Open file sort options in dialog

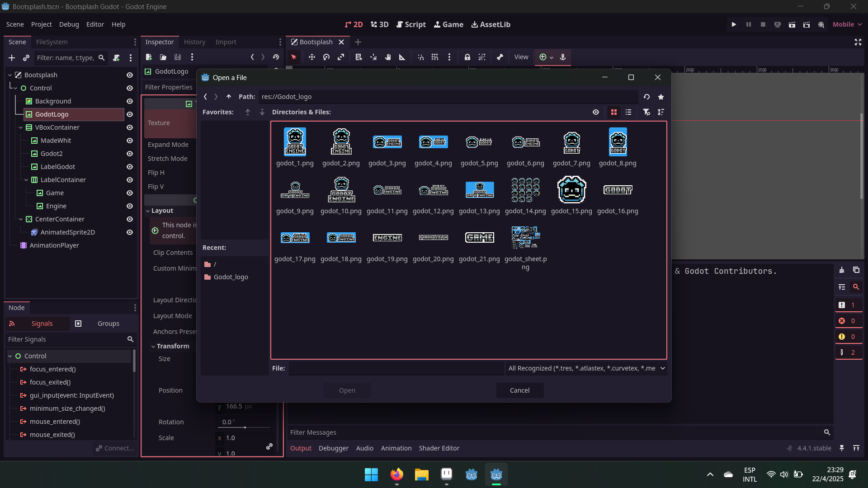[661, 112]
